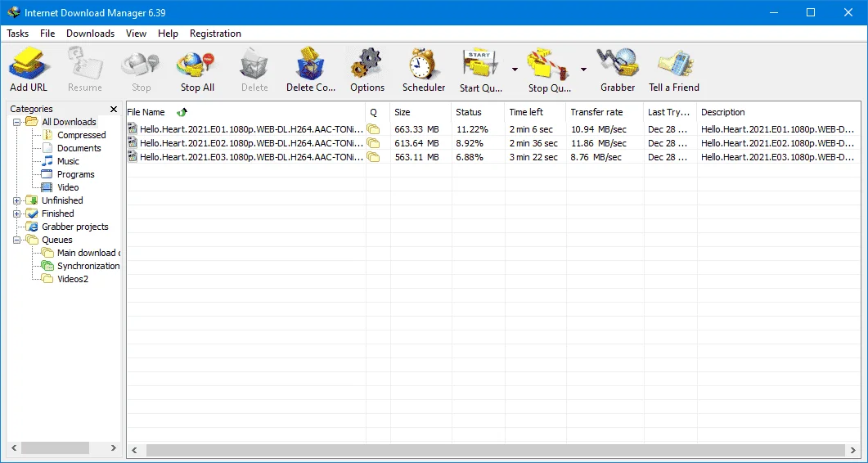The width and height of the screenshot is (868, 463).
Task: Open the Scheduler alarm clock icon
Action: tap(424, 63)
